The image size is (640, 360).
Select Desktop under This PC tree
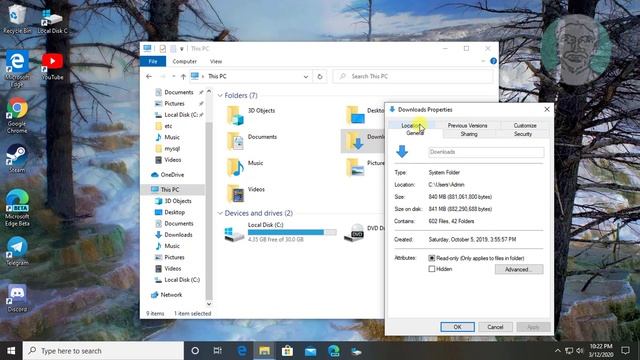174,212
